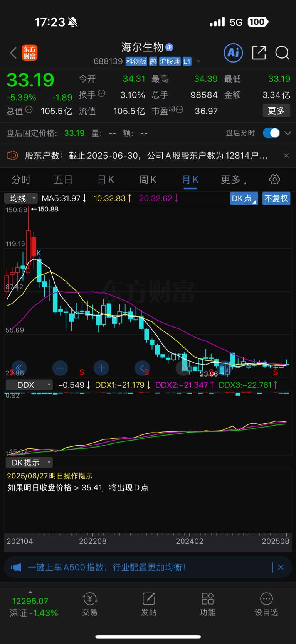296x644 pixels.
Task: Tap the 202402 date axis label
Action: (x=190, y=541)
